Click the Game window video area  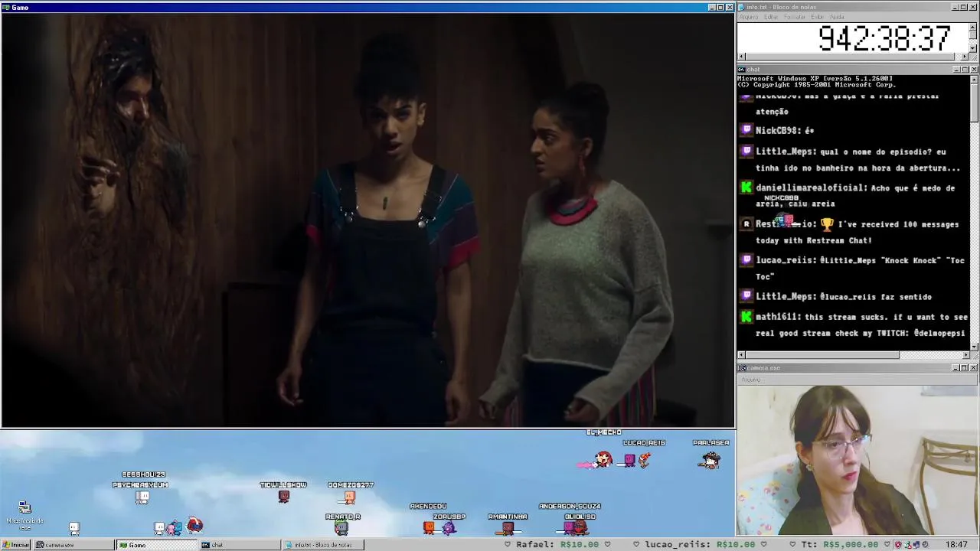[367, 220]
